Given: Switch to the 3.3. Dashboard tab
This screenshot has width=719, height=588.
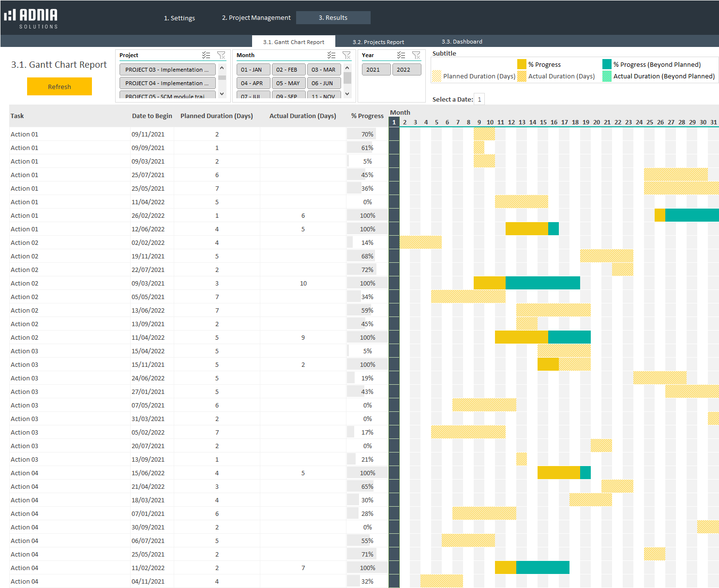Looking at the screenshot, I should (462, 42).
